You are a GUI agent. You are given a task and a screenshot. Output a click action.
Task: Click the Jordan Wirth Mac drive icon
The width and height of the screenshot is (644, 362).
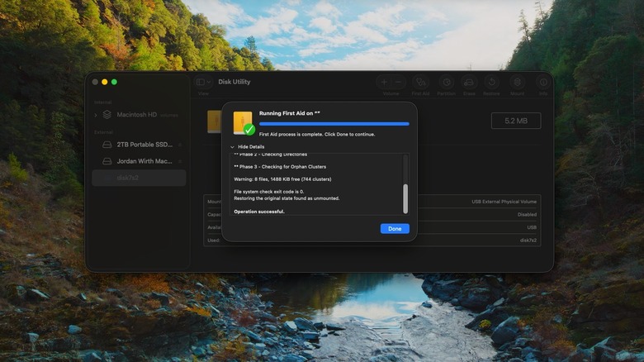tap(107, 161)
